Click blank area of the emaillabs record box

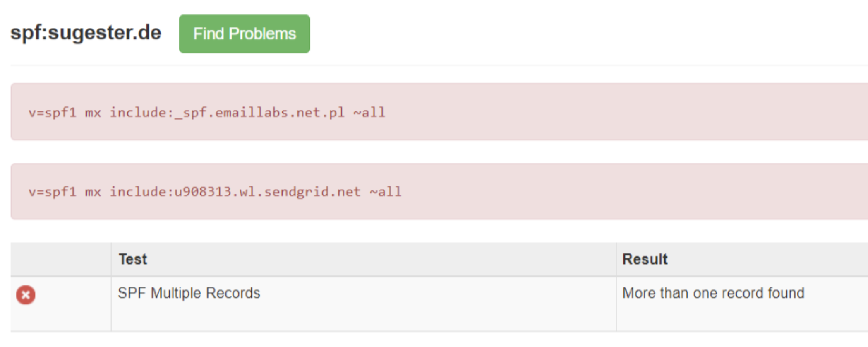[621, 112]
